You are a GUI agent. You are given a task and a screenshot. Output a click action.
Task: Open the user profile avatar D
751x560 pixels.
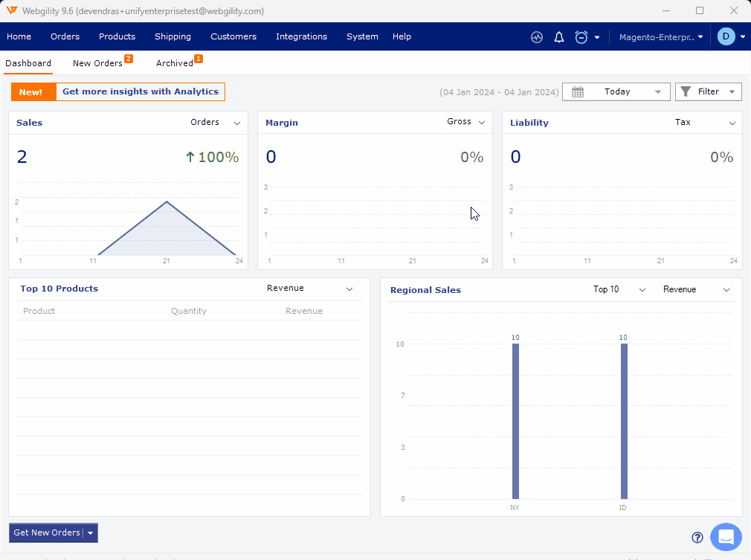pyautogui.click(x=726, y=36)
